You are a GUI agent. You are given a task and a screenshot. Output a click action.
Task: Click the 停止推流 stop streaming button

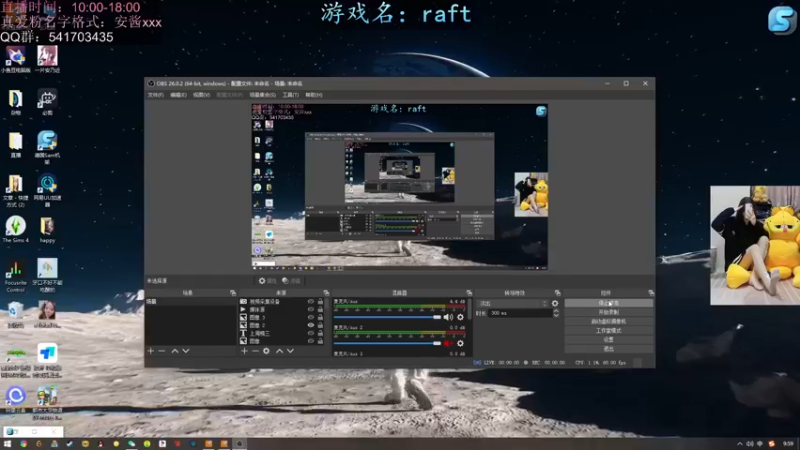pos(609,303)
